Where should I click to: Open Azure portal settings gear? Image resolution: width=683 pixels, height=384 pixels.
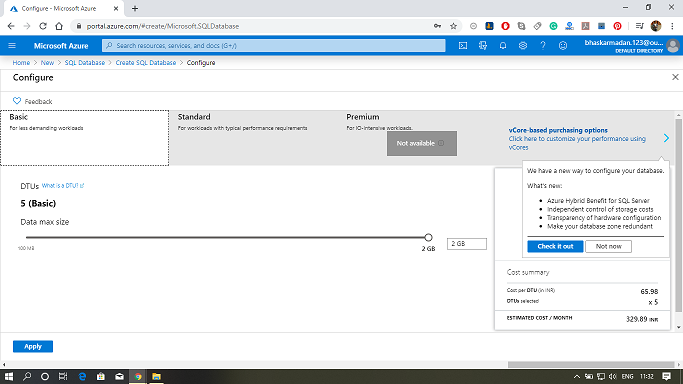pos(523,46)
